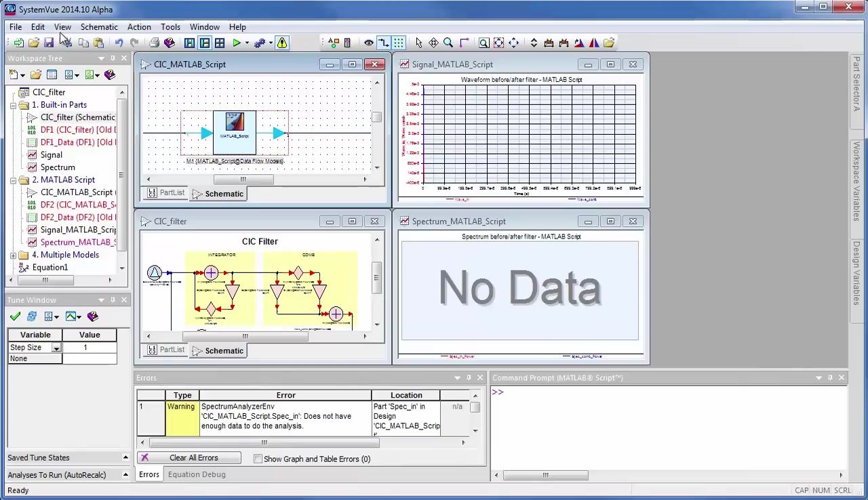Screen dimensions: 868x500
Task: Collapse the 1. Built-in Parts folder
Action: click(13, 105)
